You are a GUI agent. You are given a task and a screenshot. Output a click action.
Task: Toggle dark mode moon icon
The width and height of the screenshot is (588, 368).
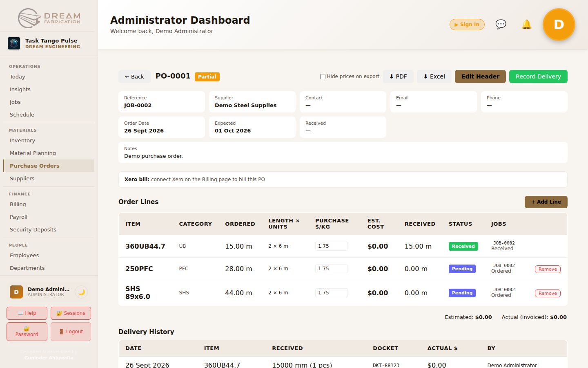coord(82,292)
